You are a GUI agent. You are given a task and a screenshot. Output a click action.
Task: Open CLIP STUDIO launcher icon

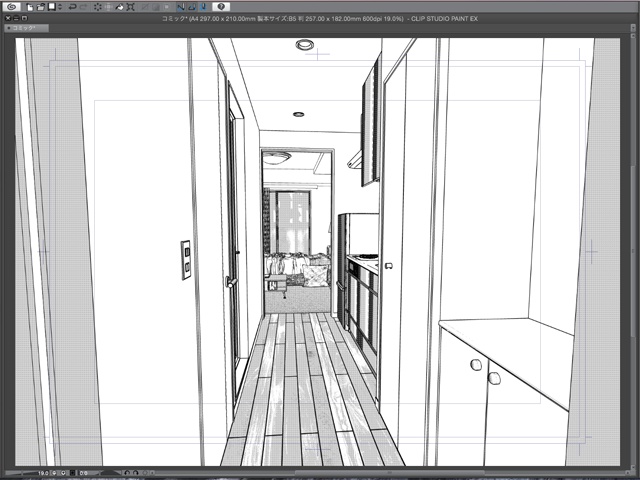click(12, 7)
